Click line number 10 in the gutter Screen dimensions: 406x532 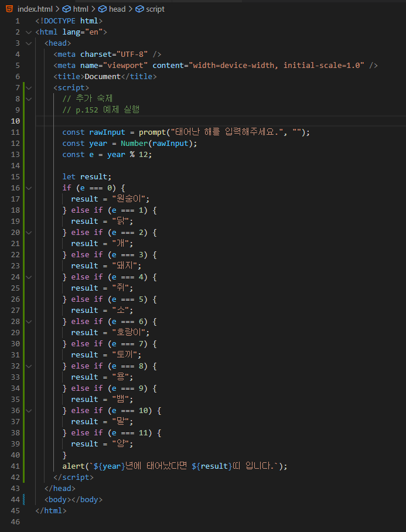pos(16,121)
